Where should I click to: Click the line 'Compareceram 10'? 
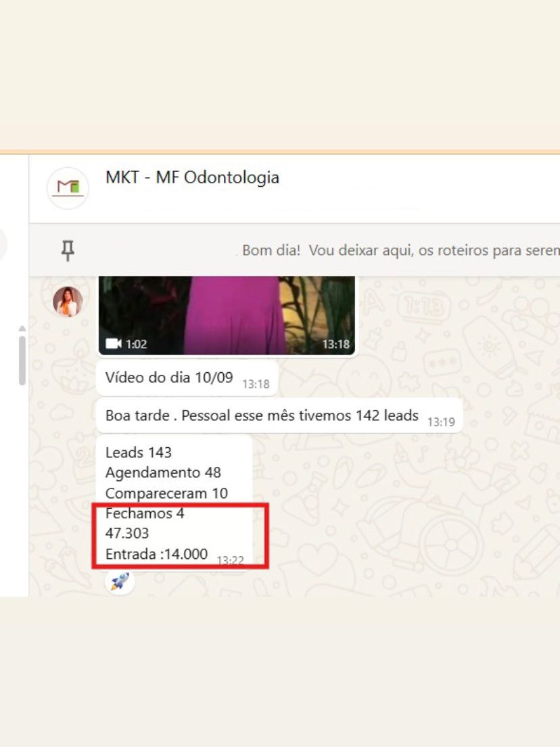click(x=166, y=493)
